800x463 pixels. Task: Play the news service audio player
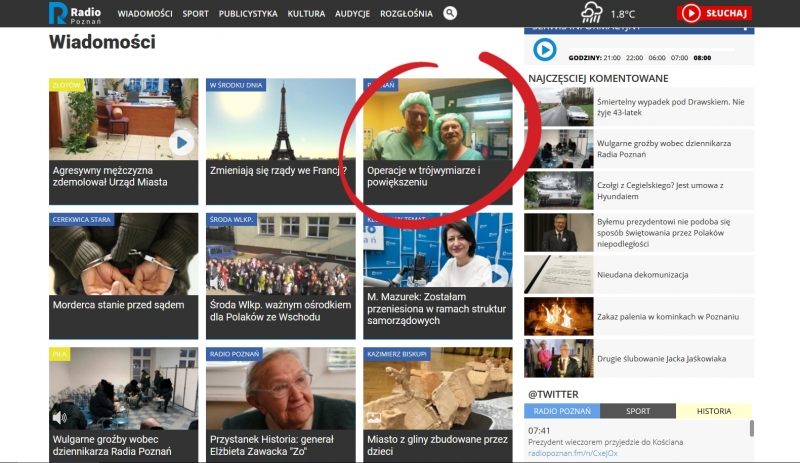click(545, 49)
